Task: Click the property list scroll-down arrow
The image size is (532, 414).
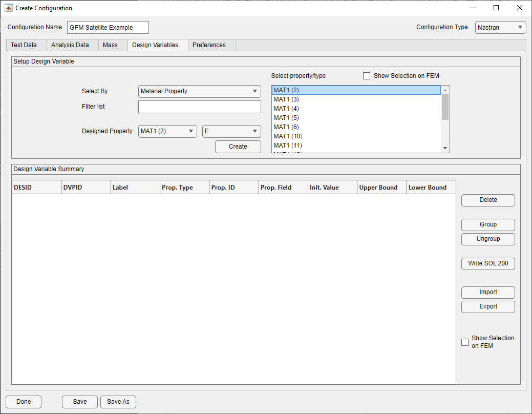Action: (x=445, y=148)
